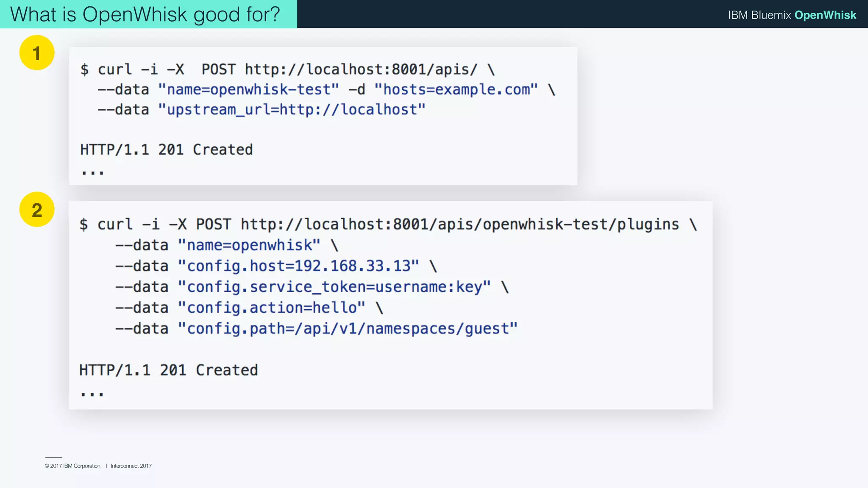Click the "upstream_url=http://localhost" argument
868x488 pixels.
coord(292,110)
